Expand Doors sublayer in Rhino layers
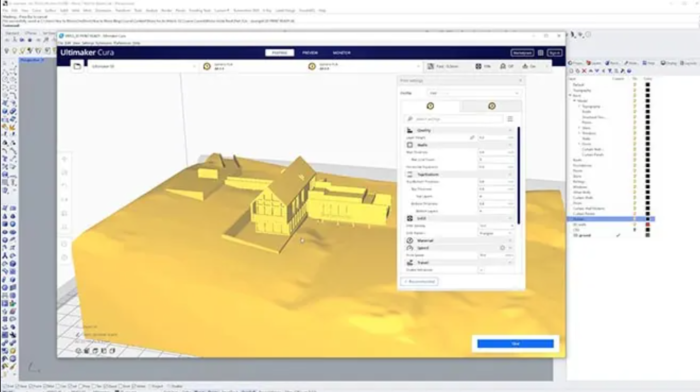Viewport: 700px width, 392px height. click(579, 144)
